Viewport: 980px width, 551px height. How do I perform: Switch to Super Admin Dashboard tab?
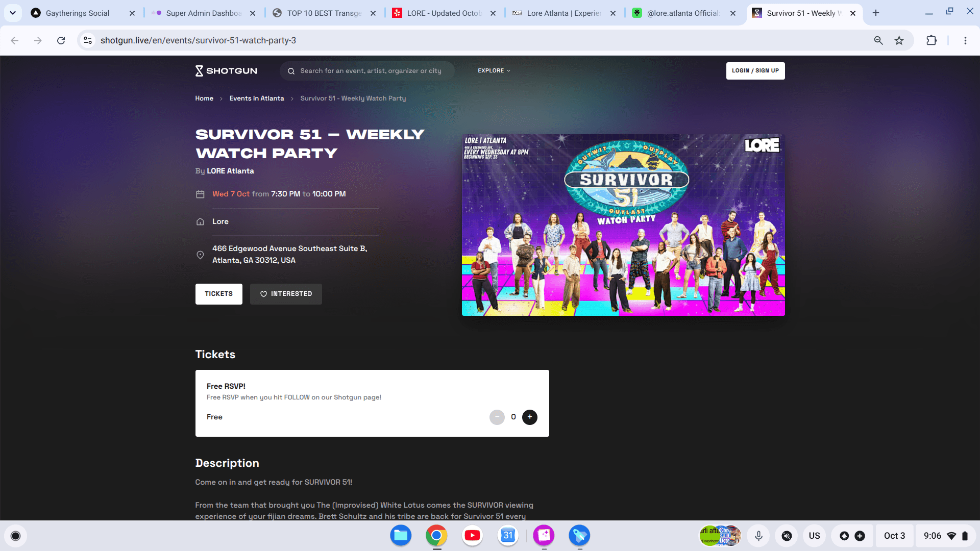tap(204, 13)
